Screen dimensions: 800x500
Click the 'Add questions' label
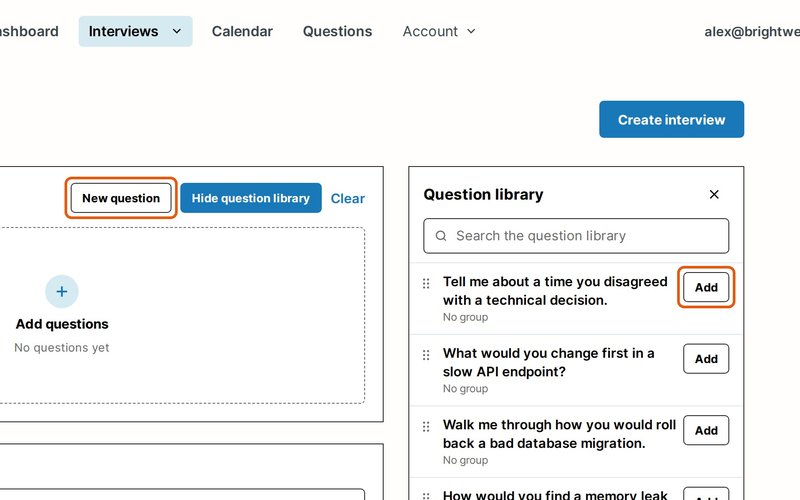(x=62, y=324)
